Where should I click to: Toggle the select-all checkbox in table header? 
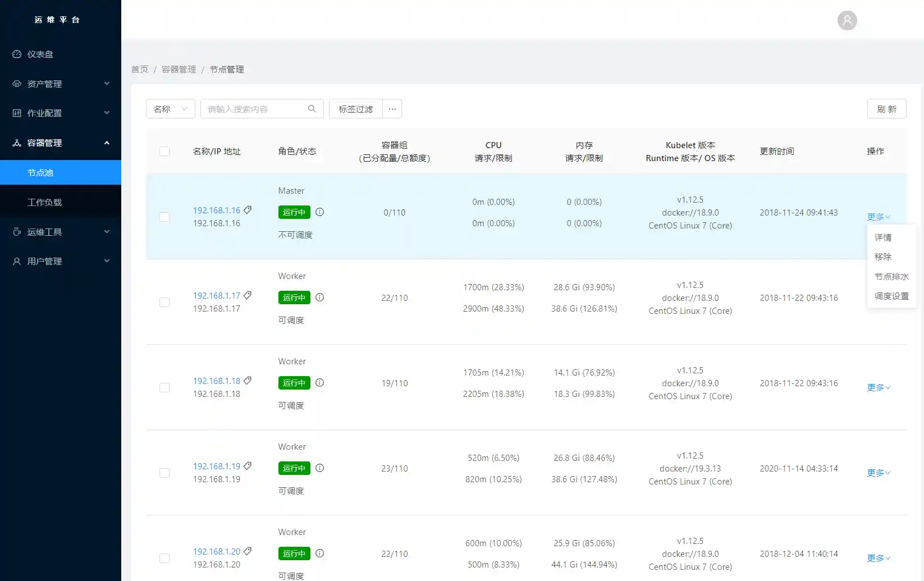point(164,152)
